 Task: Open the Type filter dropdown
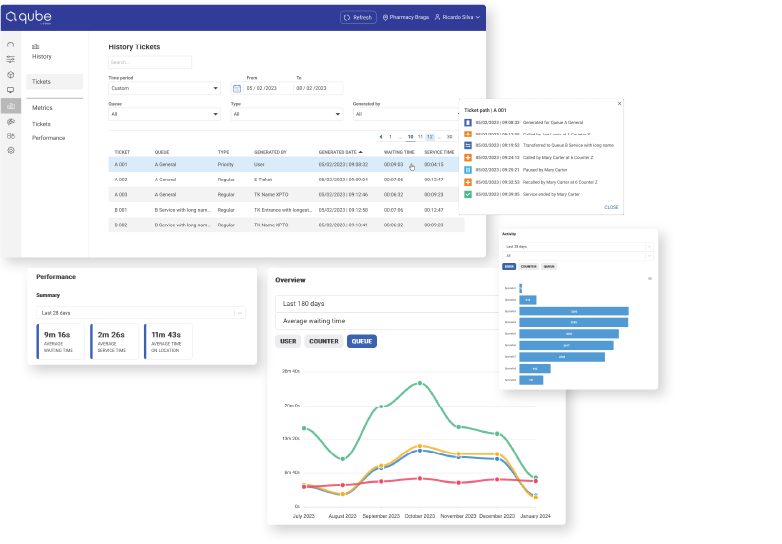286,114
